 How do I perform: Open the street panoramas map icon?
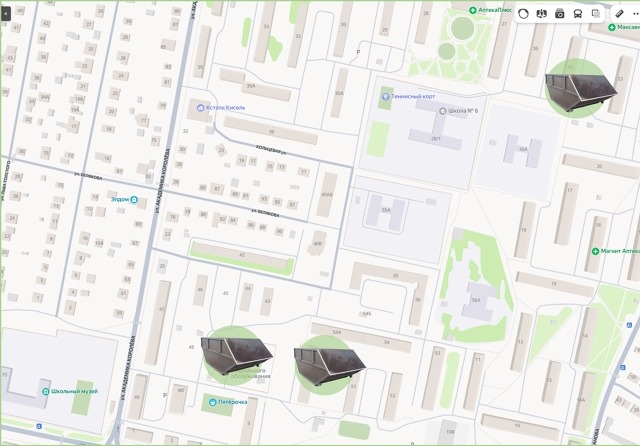542,13
